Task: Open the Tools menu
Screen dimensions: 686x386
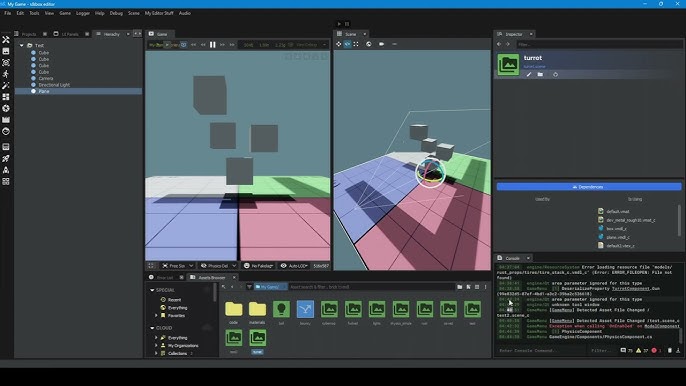Action: 34,13
